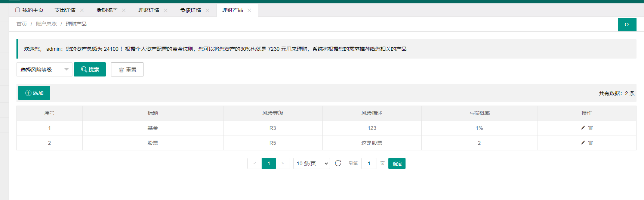Click the 搜索 search button
The image size is (644, 200).
[90, 69]
